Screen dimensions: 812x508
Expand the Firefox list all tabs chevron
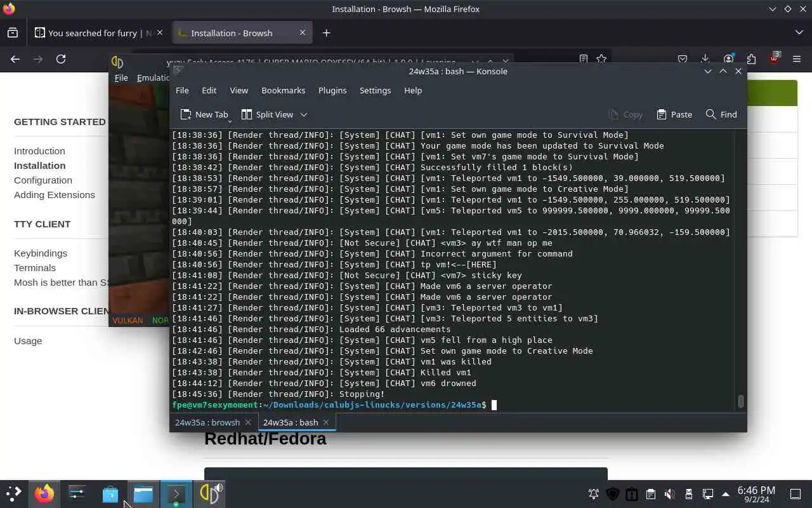pos(799,32)
